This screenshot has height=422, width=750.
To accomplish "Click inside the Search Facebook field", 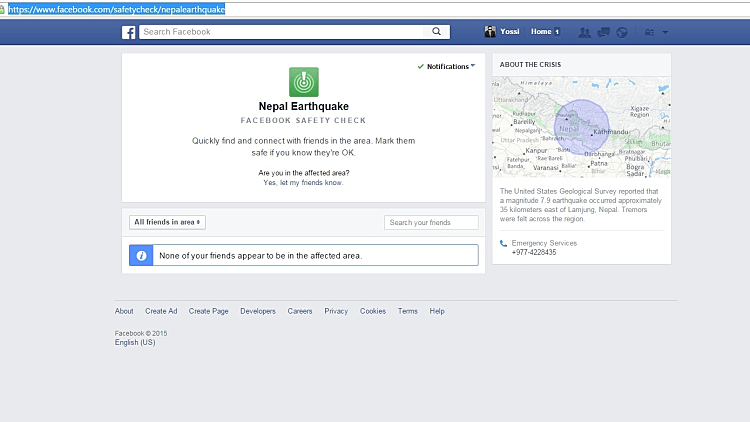I will coord(285,32).
